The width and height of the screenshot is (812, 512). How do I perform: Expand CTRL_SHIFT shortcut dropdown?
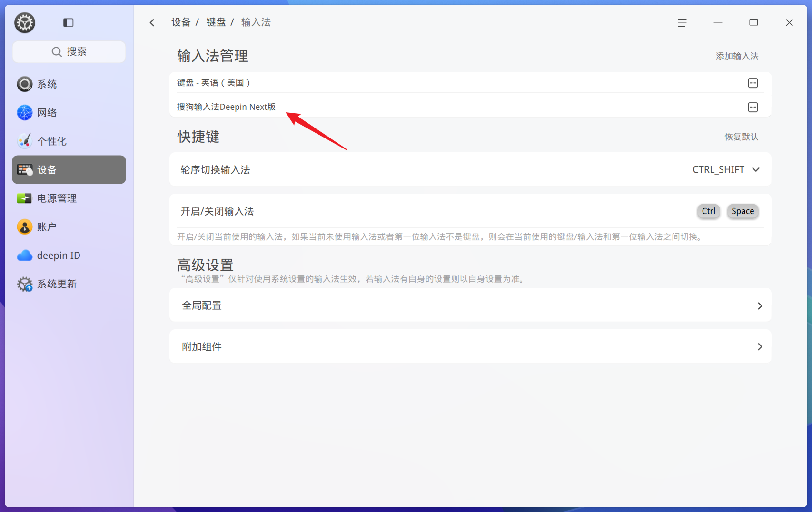click(726, 169)
